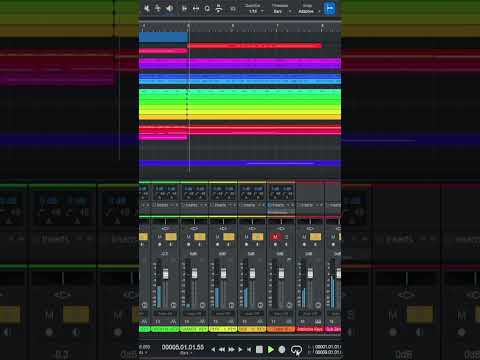
Task: Select the Bend tool in the toolbar
Action: (158, 8)
